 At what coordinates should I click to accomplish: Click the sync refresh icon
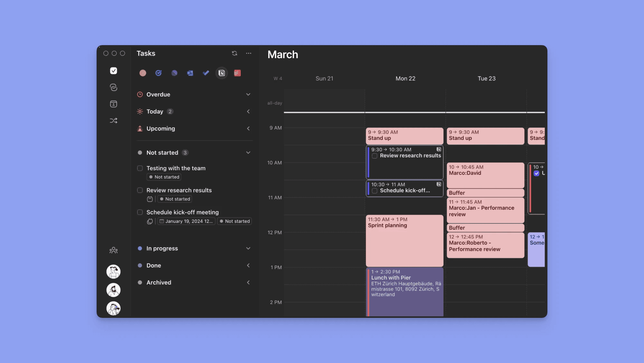pyautogui.click(x=234, y=54)
